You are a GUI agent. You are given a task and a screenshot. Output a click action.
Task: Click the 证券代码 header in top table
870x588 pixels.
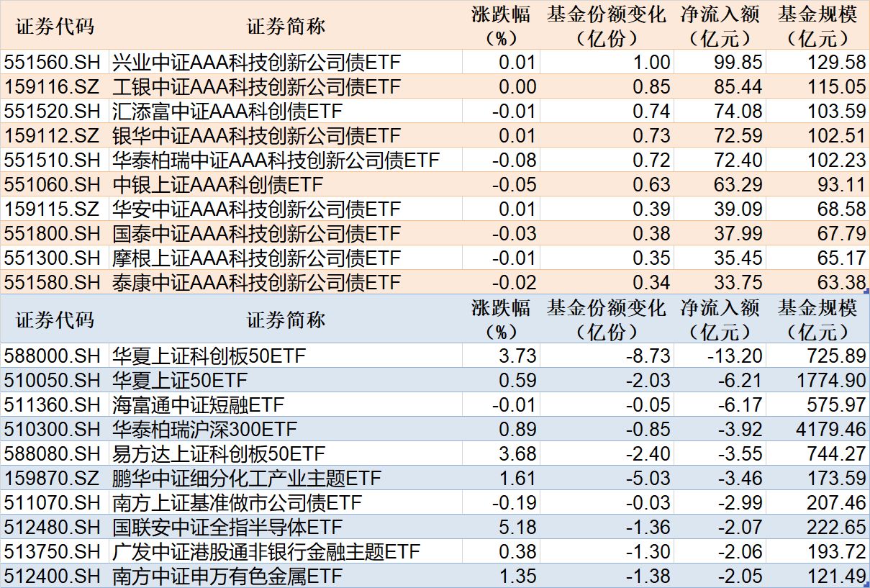pyautogui.click(x=55, y=26)
